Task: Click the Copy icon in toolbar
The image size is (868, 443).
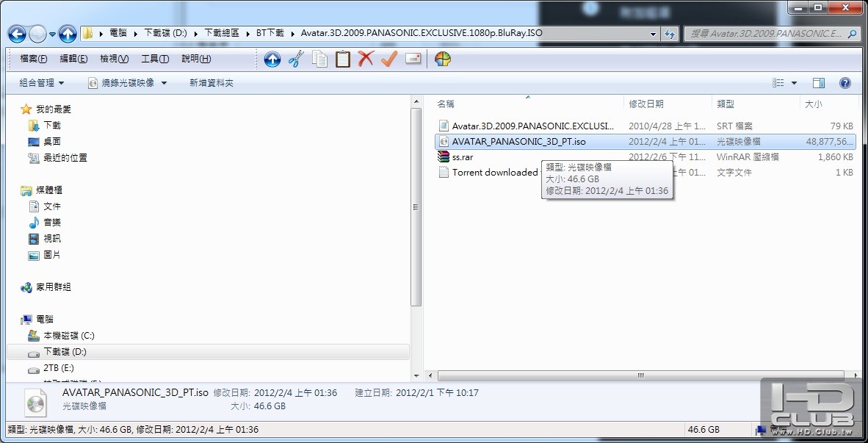Action: [x=319, y=59]
